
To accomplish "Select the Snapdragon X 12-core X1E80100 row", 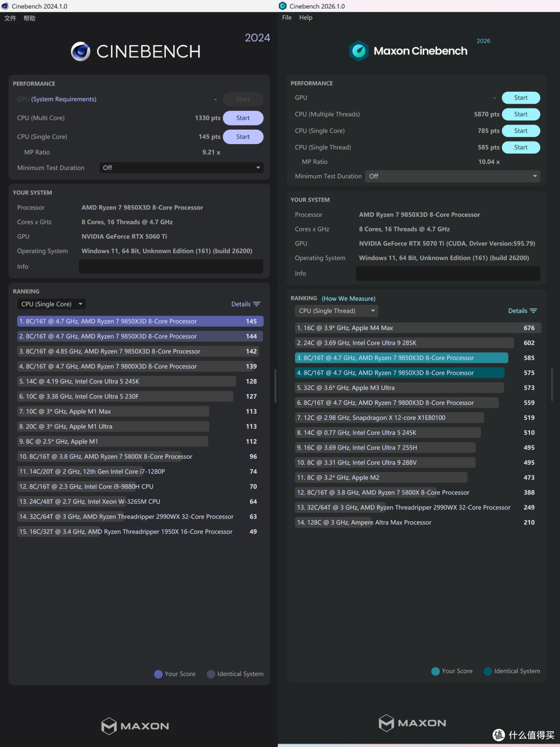I will pyautogui.click(x=418, y=418).
